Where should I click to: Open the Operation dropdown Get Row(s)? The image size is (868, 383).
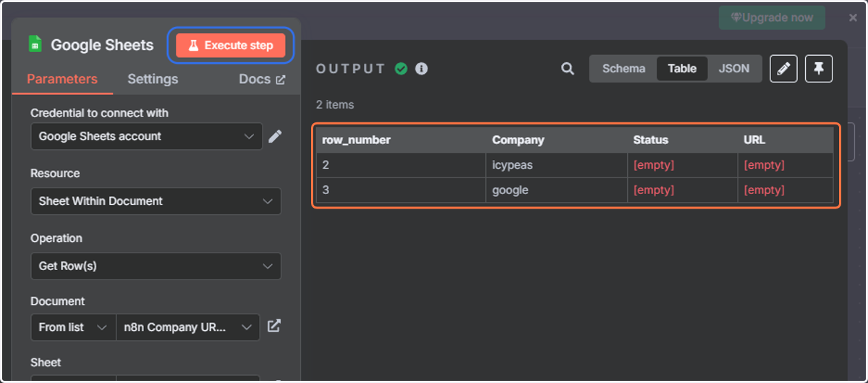156,266
